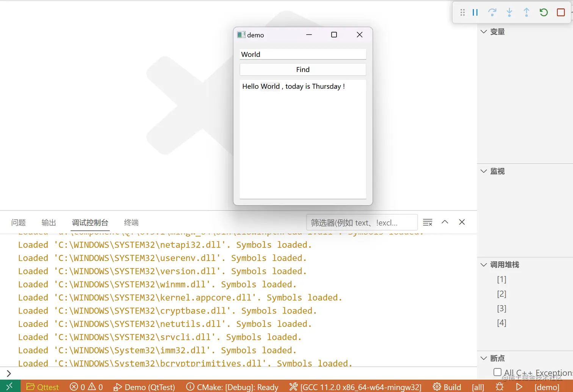Click the Step Into debug icon
Screen dimensions: 573x392
point(509,12)
